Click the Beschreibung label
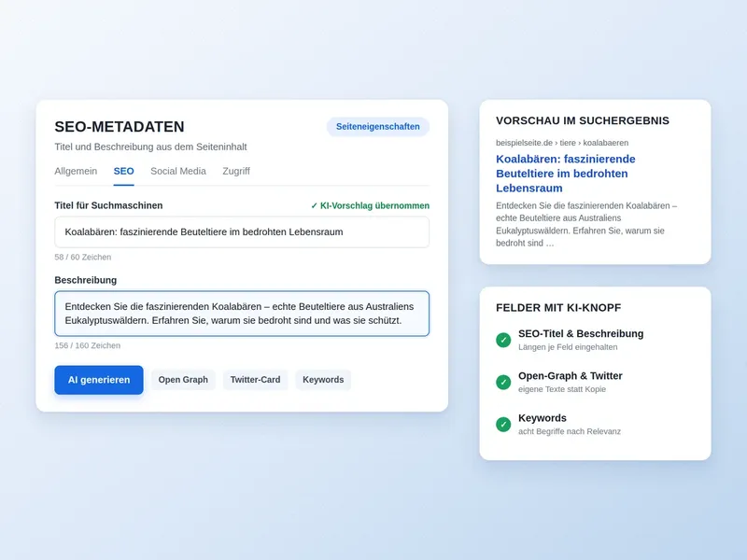 (86, 280)
